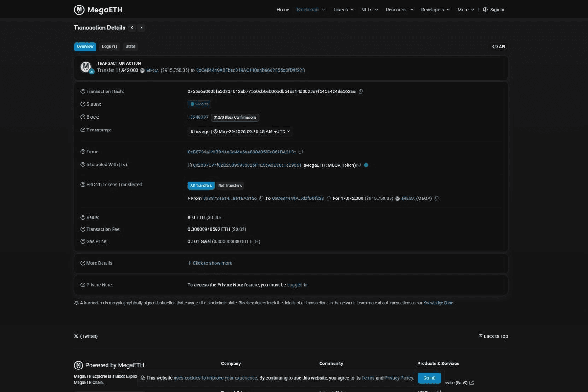
Task: Click the help icon next to Transaction Hash
Action: (83, 91)
